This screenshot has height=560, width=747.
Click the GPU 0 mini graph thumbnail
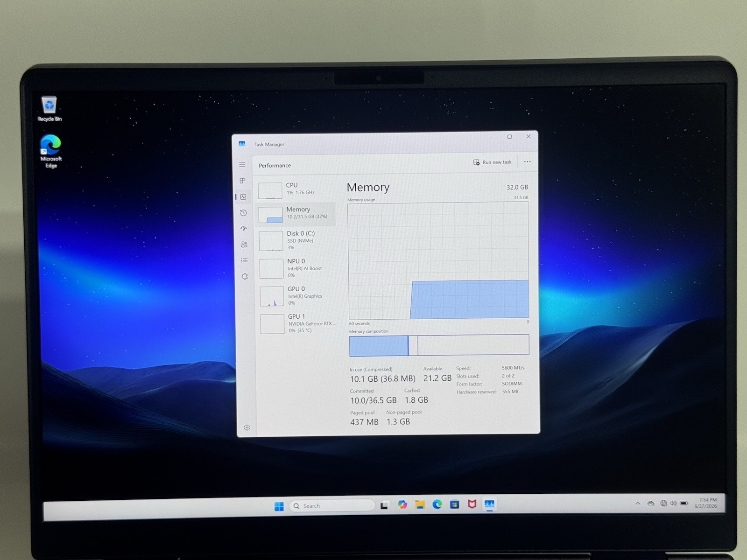(x=272, y=296)
